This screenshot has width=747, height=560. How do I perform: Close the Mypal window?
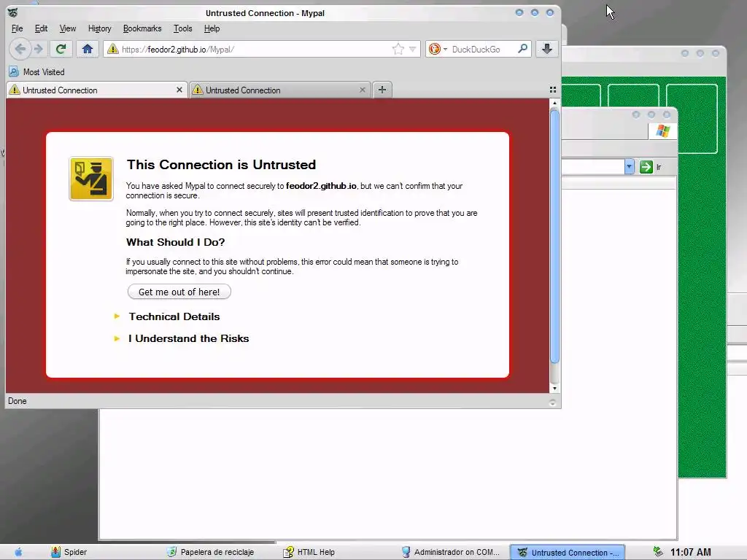coord(550,13)
